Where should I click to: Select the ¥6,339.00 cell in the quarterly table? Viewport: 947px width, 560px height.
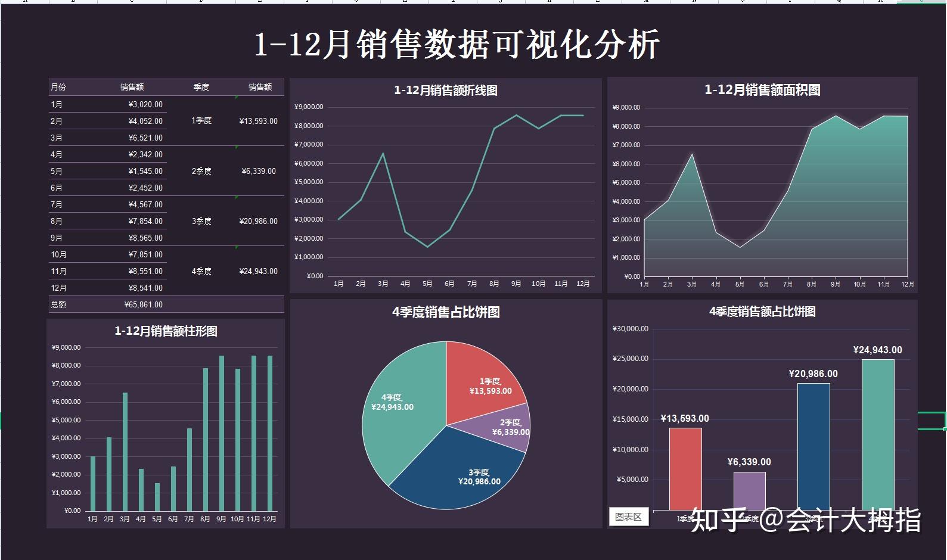click(259, 171)
